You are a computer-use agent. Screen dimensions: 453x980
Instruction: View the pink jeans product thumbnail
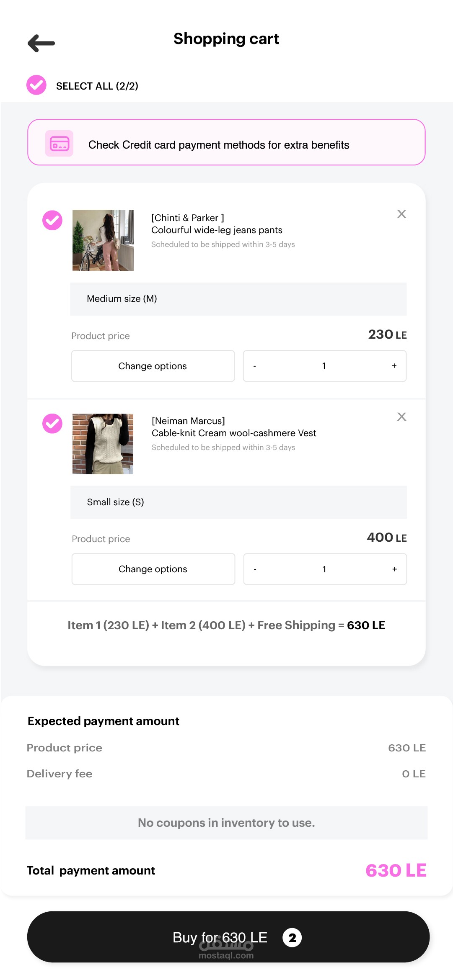103,240
